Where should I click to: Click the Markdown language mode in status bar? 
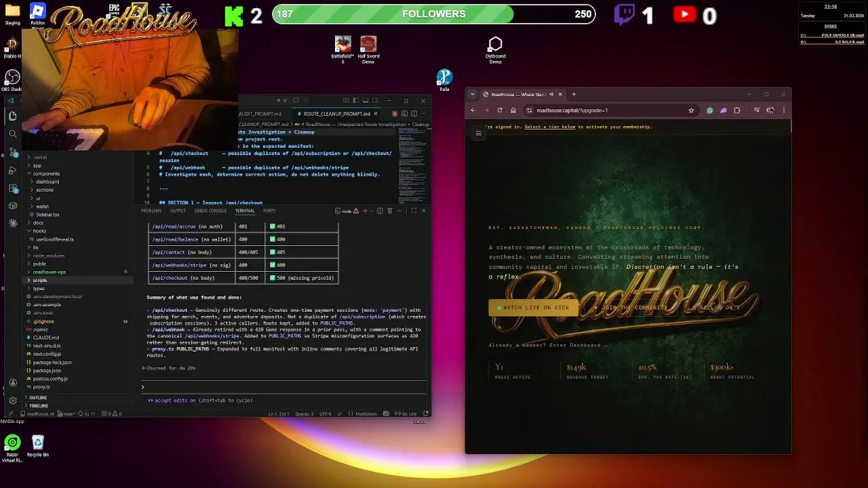tap(366, 413)
